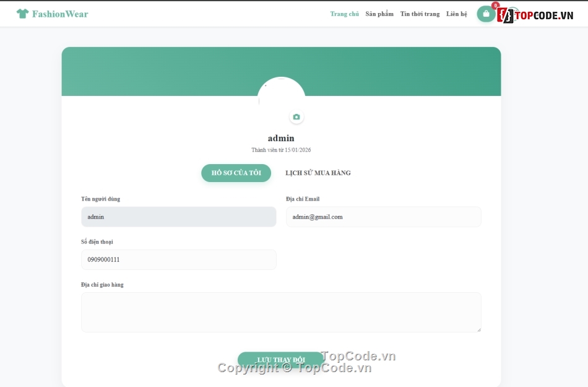Click the FashionWear brand name link

[60, 14]
